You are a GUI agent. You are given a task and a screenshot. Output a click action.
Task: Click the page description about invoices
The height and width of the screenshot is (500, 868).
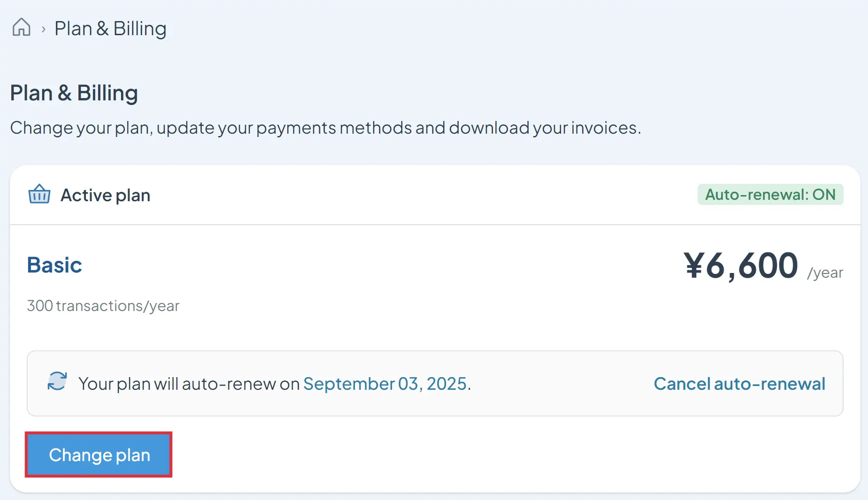click(325, 128)
